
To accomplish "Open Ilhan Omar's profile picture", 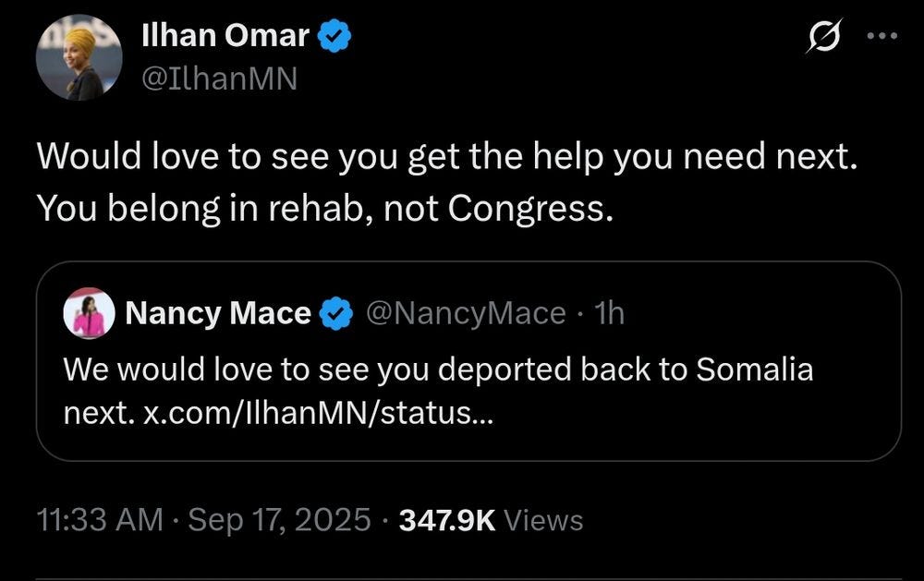I will pos(79,57).
